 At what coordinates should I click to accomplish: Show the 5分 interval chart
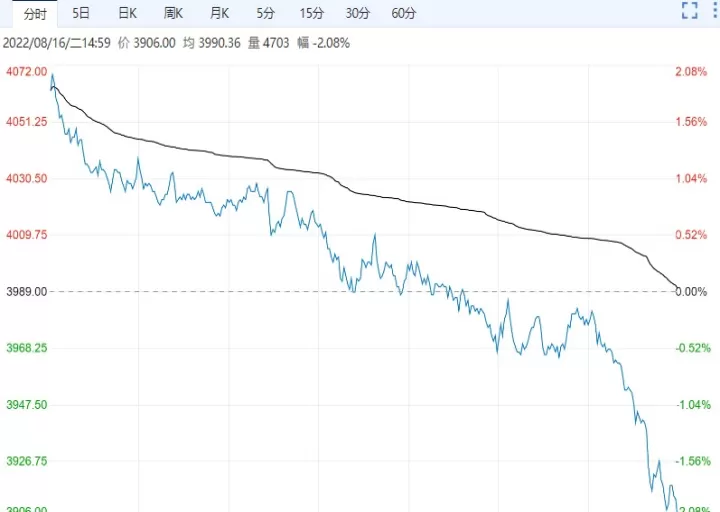[x=265, y=13]
